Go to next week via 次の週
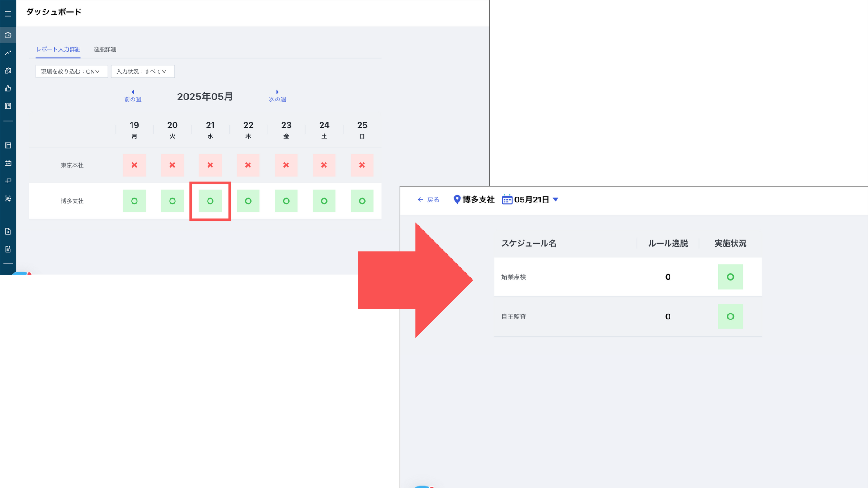The width and height of the screenshot is (868, 488). pyautogui.click(x=278, y=96)
